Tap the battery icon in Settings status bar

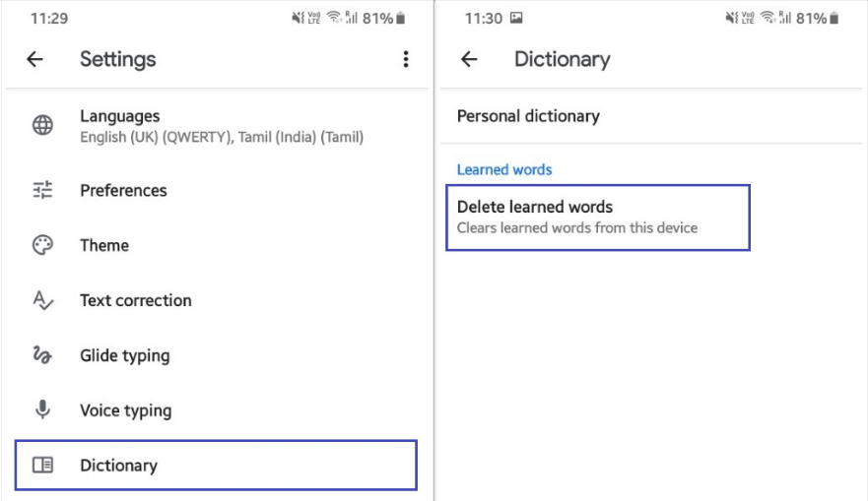point(401,19)
